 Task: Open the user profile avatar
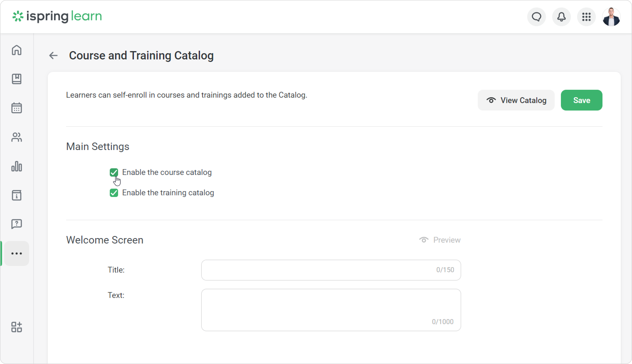[x=611, y=17]
